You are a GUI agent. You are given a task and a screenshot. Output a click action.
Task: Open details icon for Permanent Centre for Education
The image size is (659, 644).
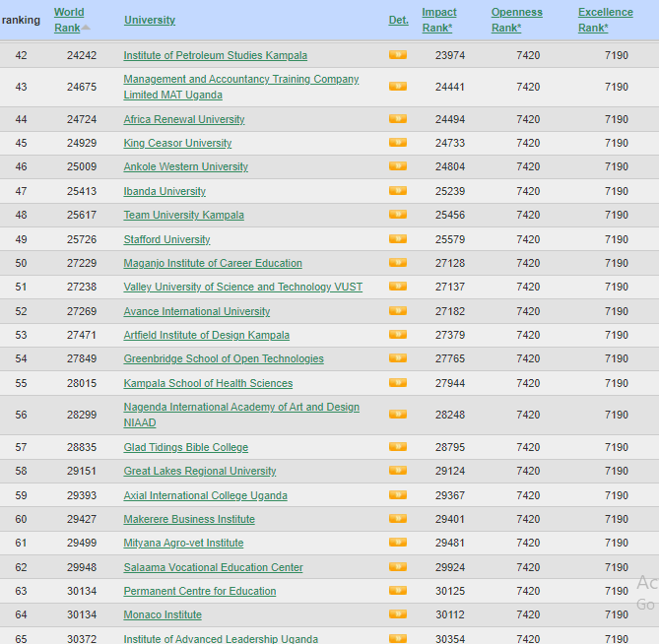(398, 590)
